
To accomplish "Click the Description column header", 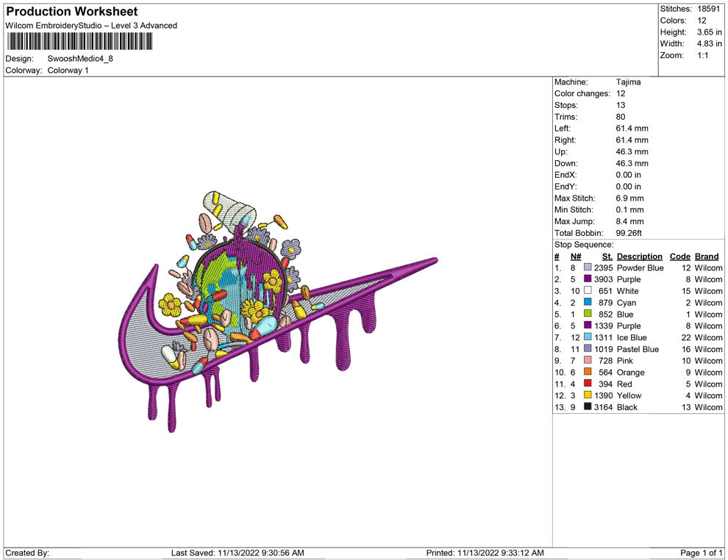I will coord(639,256).
